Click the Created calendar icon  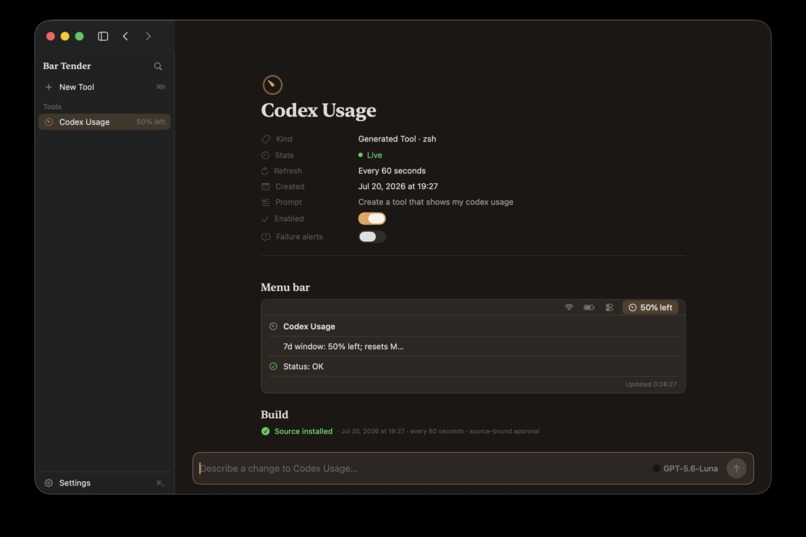pyautogui.click(x=265, y=187)
